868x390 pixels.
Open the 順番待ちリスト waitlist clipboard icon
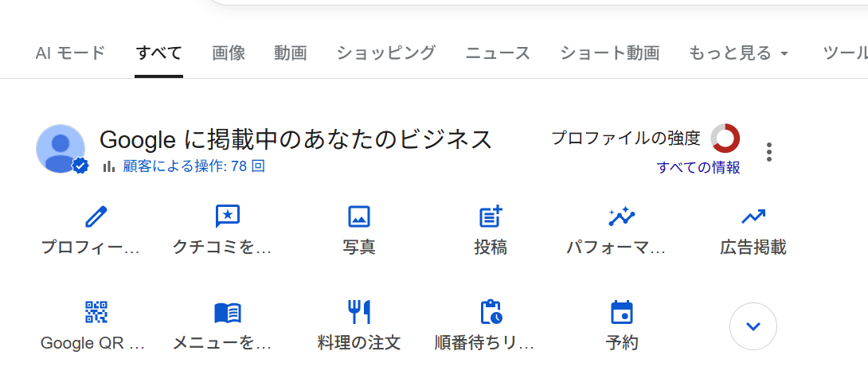click(491, 312)
